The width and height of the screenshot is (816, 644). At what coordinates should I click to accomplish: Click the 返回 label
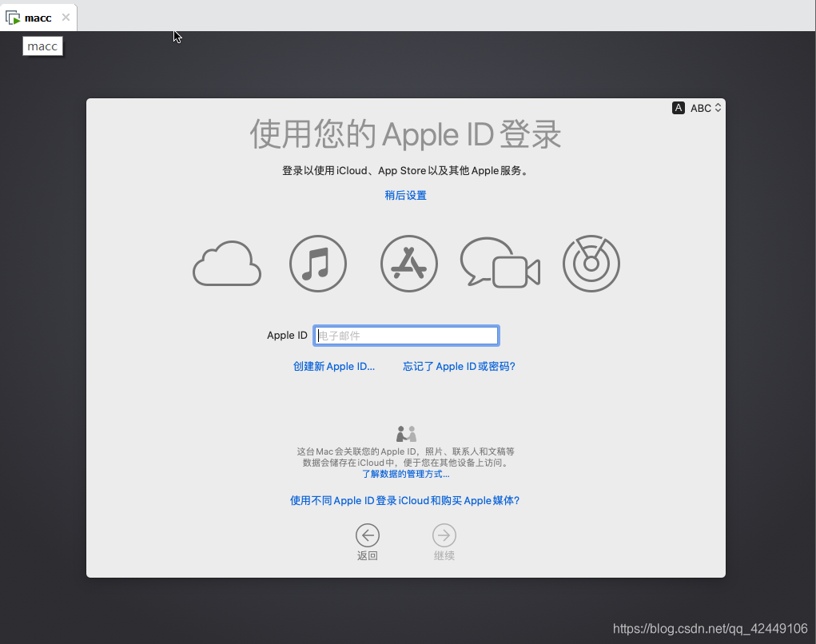[368, 555]
